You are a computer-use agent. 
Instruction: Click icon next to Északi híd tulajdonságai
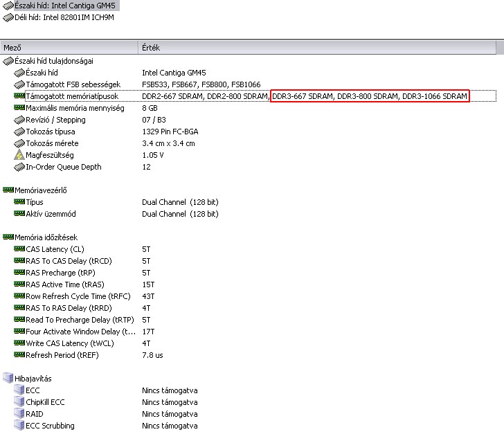point(8,61)
